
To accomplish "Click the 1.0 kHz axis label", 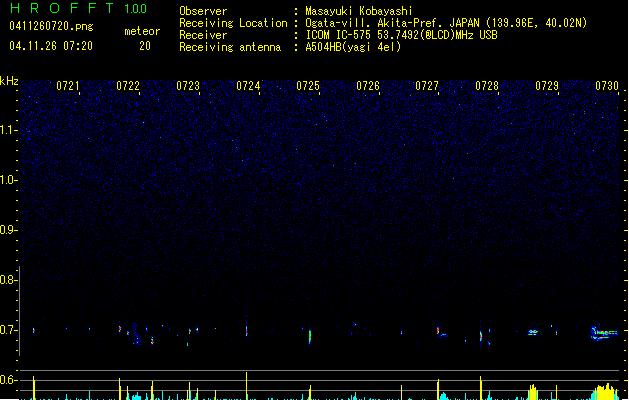I will coord(8,180).
